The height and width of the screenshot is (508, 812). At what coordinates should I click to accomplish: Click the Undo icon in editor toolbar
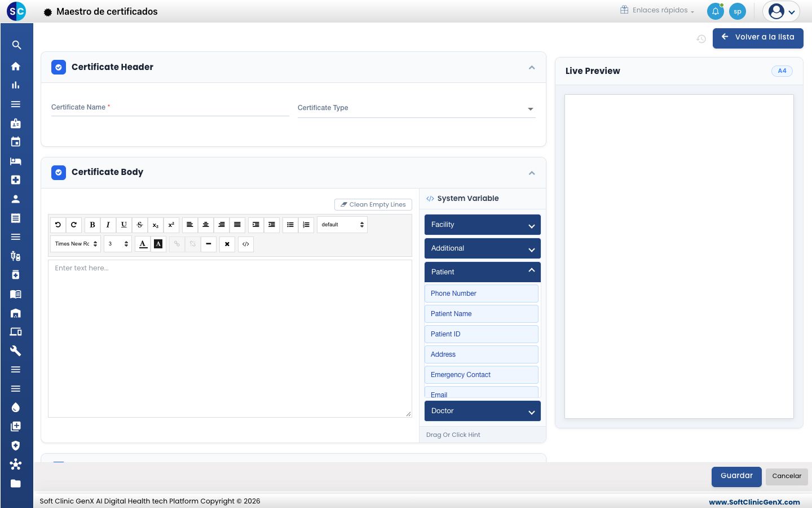pyautogui.click(x=58, y=225)
